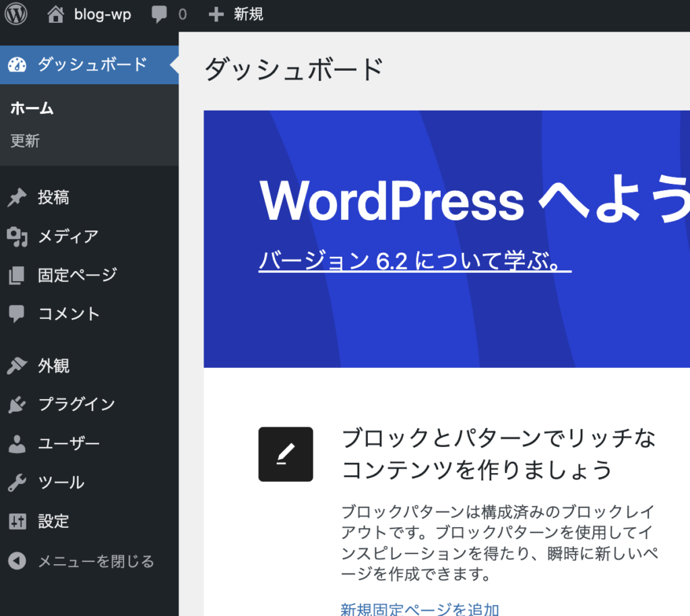Click the ツール wrench icon
The image size is (690, 616).
pyautogui.click(x=17, y=483)
